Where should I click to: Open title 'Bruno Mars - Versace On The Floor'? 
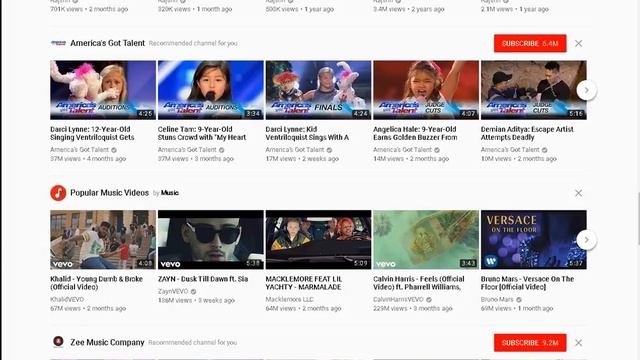pyautogui.click(x=527, y=283)
